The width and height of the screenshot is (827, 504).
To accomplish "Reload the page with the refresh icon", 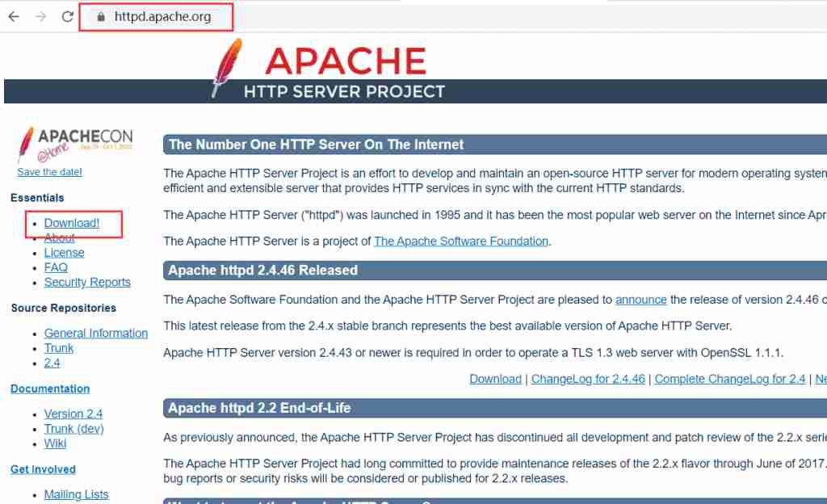I will 68,15.
